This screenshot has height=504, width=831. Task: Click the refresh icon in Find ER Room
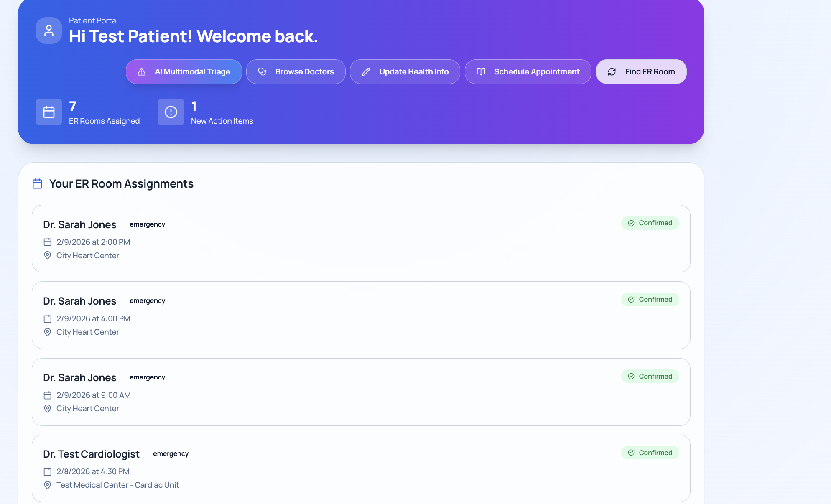612,72
